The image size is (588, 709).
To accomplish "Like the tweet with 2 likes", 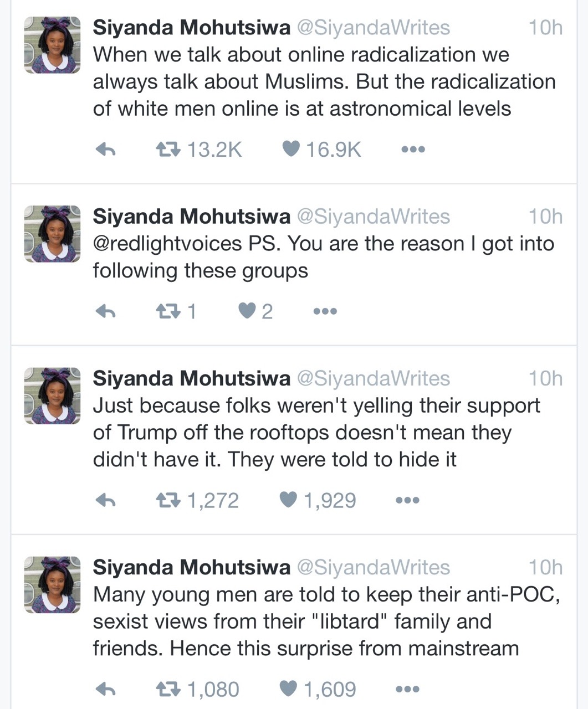I will 247,311.
